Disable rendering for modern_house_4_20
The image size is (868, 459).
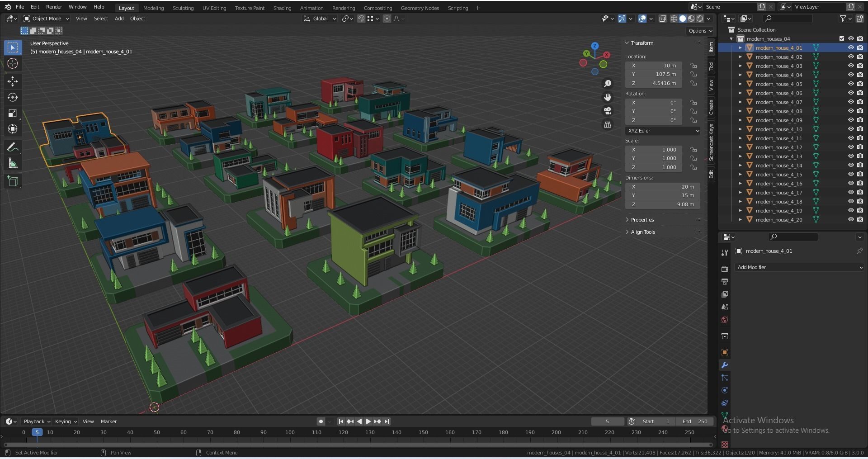[x=860, y=219]
